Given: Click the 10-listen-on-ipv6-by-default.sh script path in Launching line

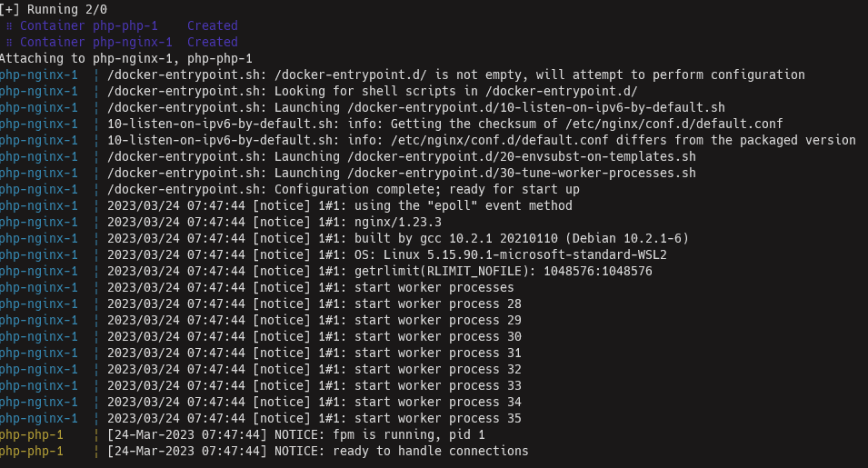Looking at the screenshot, I should 536,107.
